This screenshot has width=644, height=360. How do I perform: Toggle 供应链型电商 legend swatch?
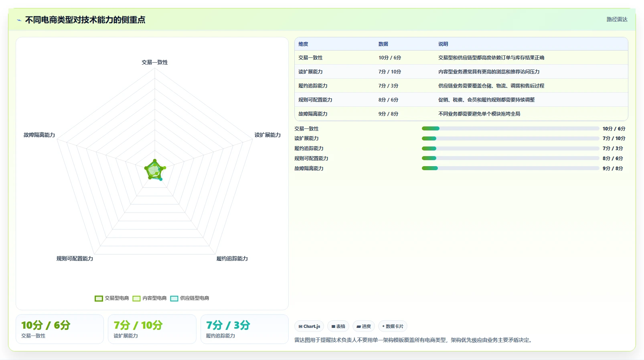pos(174,298)
